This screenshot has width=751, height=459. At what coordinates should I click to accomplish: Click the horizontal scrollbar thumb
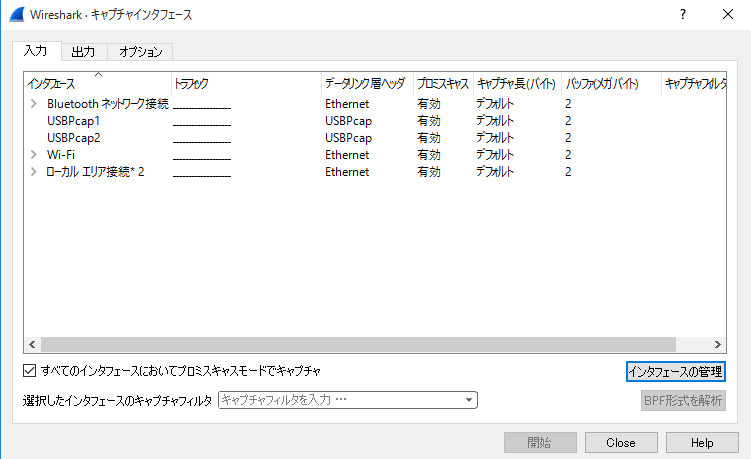coord(358,344)
